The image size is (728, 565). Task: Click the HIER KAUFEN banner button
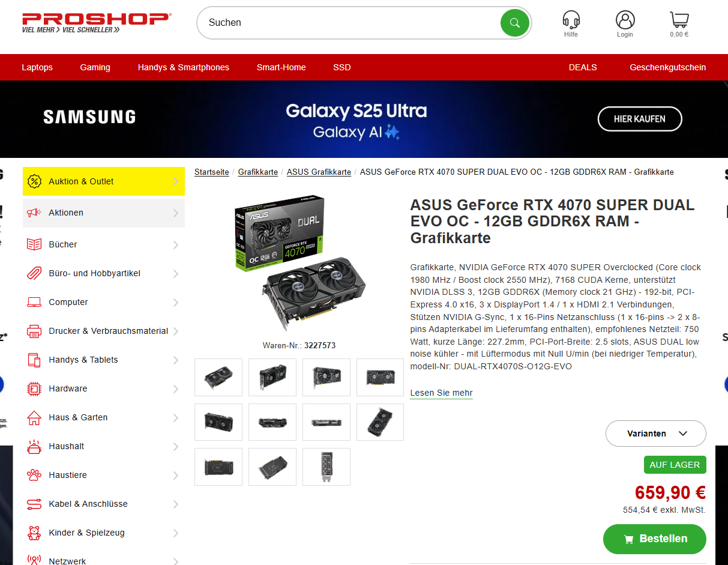[640, 119]
